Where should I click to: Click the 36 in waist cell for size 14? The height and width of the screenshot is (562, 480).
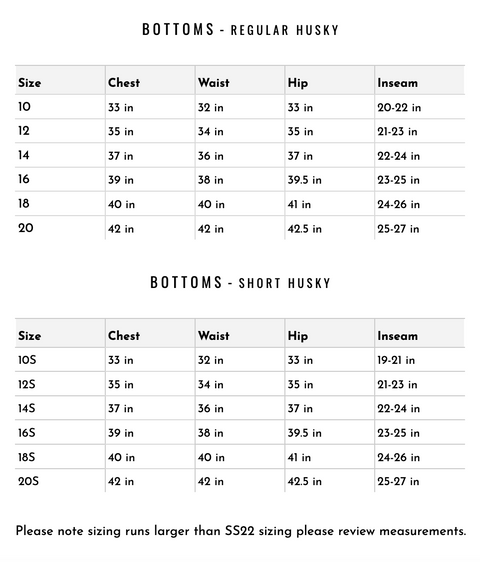pos(211,156)
